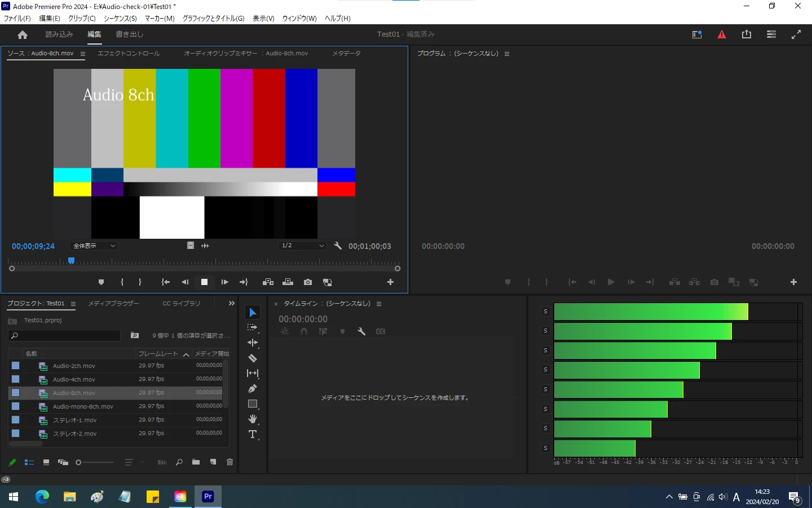Pick the Razor tool
This screenshot has width=812, height=508.
click(253, 358)
